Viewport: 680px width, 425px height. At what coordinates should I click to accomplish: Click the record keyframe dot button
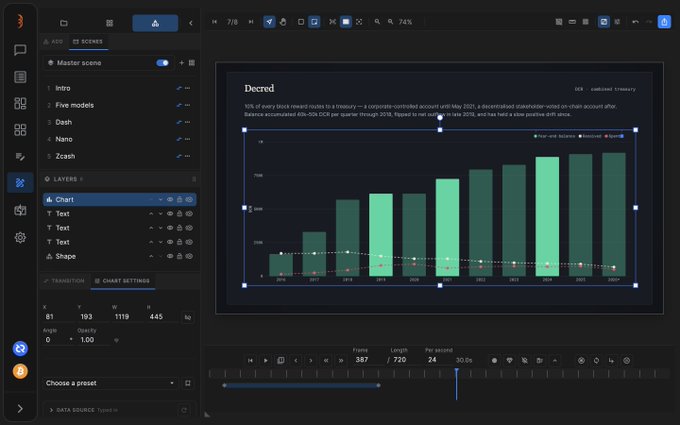494,360
